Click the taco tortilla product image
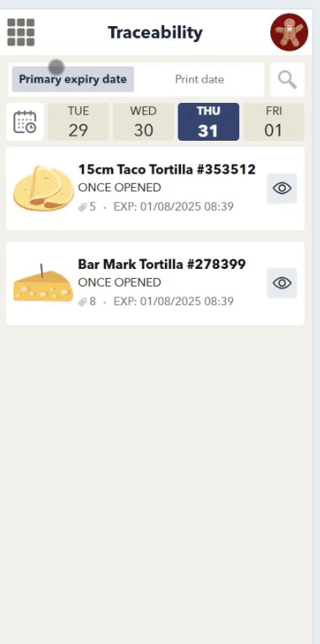The width and height of the screenshot is (320, 644). click(x=44, y=188)
